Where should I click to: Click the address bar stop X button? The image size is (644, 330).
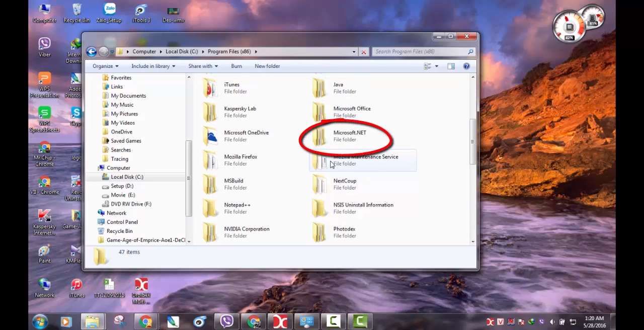pos(363,51)
